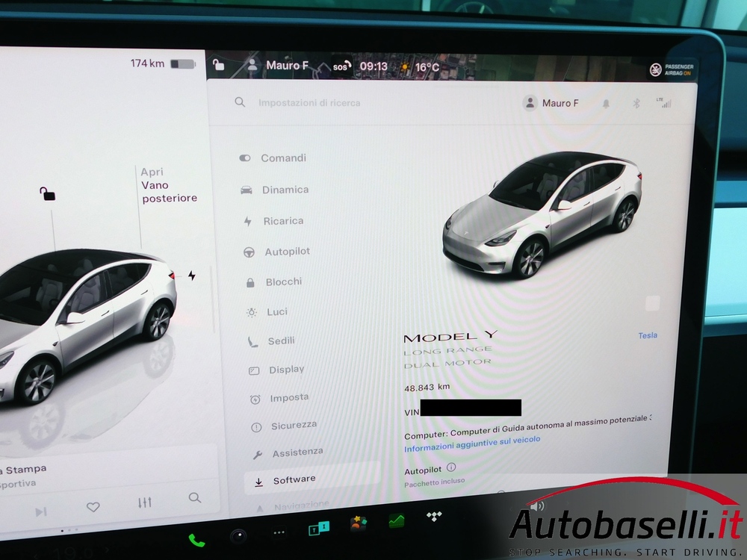Open the Sedili settings section
747x560 pixels.
(x=271, y=341)
